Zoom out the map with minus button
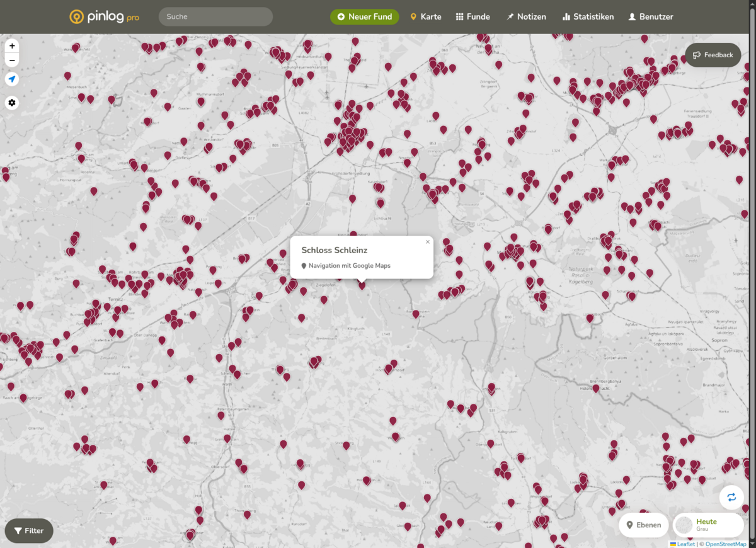The width and height of the screenshot is (756, 548). click(x=12, y=61)
